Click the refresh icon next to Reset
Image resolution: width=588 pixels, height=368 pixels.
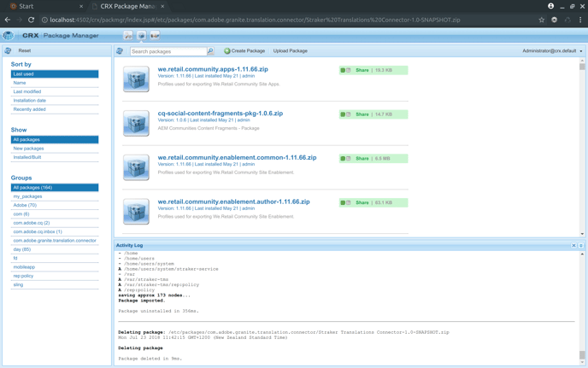click(8, 50)
